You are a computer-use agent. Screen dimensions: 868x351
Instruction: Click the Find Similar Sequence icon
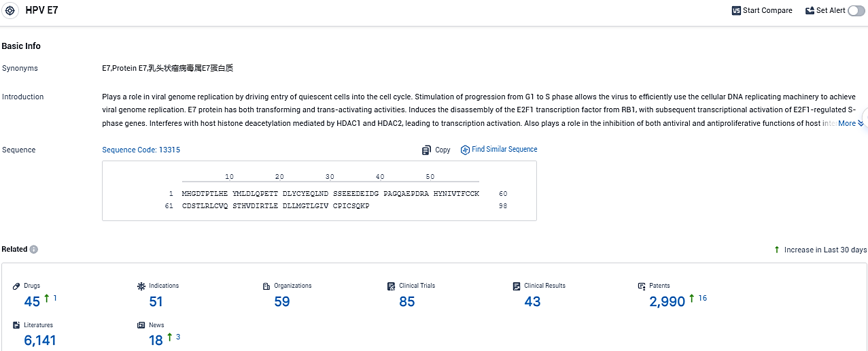(x=465, y=150)
